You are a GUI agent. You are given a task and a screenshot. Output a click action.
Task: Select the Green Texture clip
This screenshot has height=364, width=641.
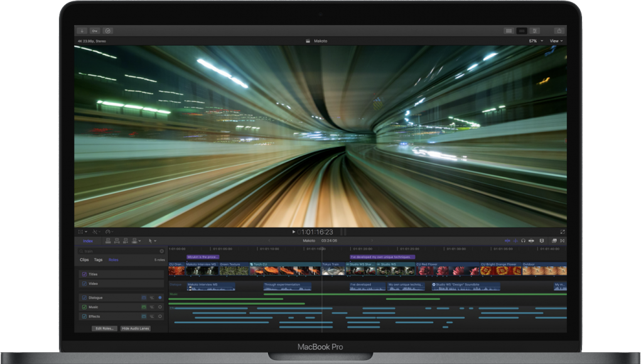[234, 269]
